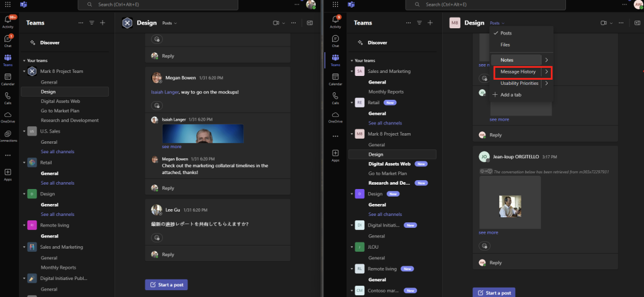The height and width of the screenshot is (297, 644).
Task: Open Calls in the right window sidebar
Action: 335,98
